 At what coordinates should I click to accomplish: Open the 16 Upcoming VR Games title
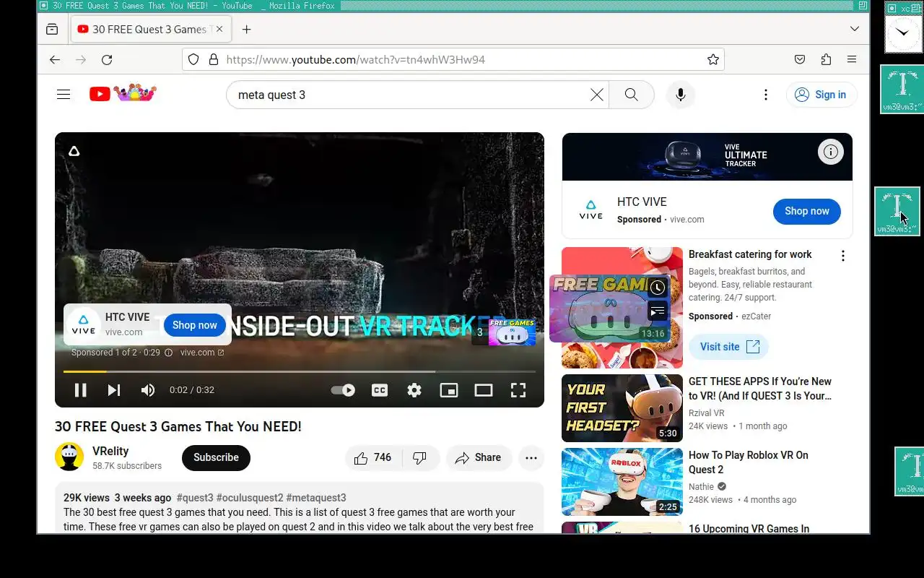point(749,528)
